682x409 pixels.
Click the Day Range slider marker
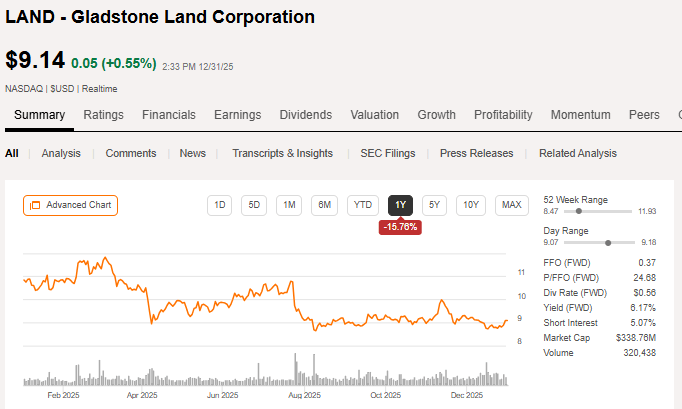608,243
